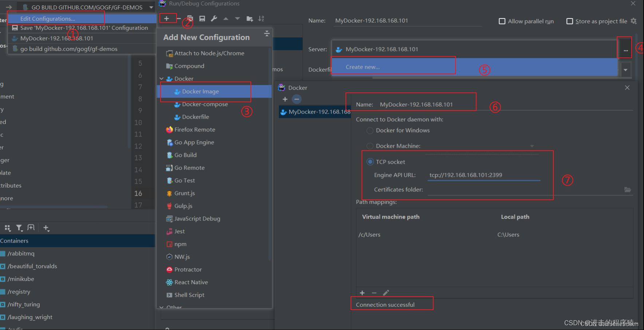Create new folder icon in config toolbar
644x330 pixels.
[250, 19]
